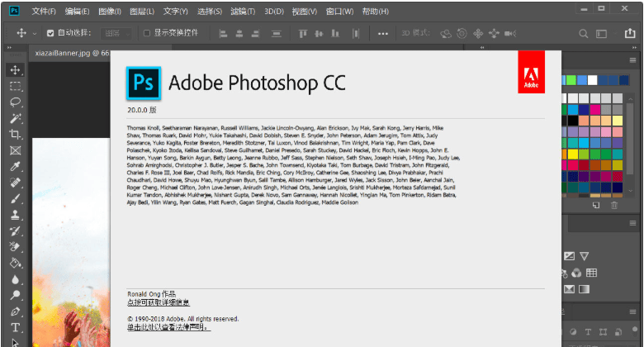
Task: Select the Eraser tool
Action: [15, 247]
